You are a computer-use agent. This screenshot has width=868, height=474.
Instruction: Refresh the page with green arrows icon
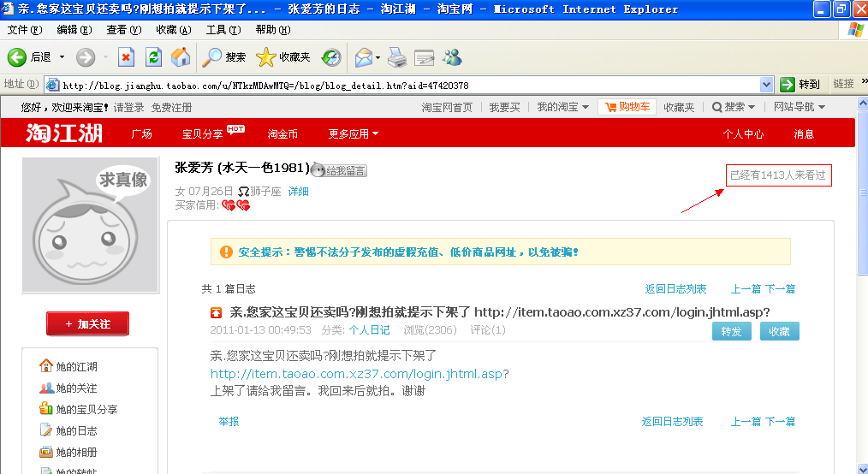coord(153,57)
